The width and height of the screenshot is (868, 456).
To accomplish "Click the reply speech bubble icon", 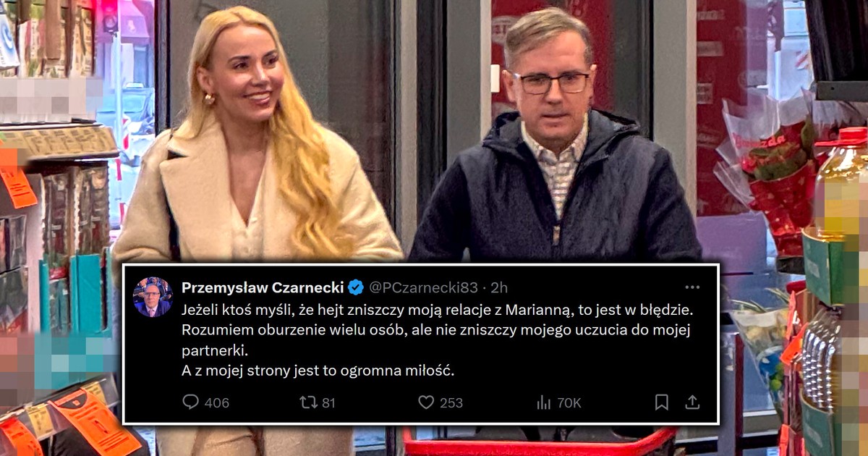I will [x=190, y=402].
